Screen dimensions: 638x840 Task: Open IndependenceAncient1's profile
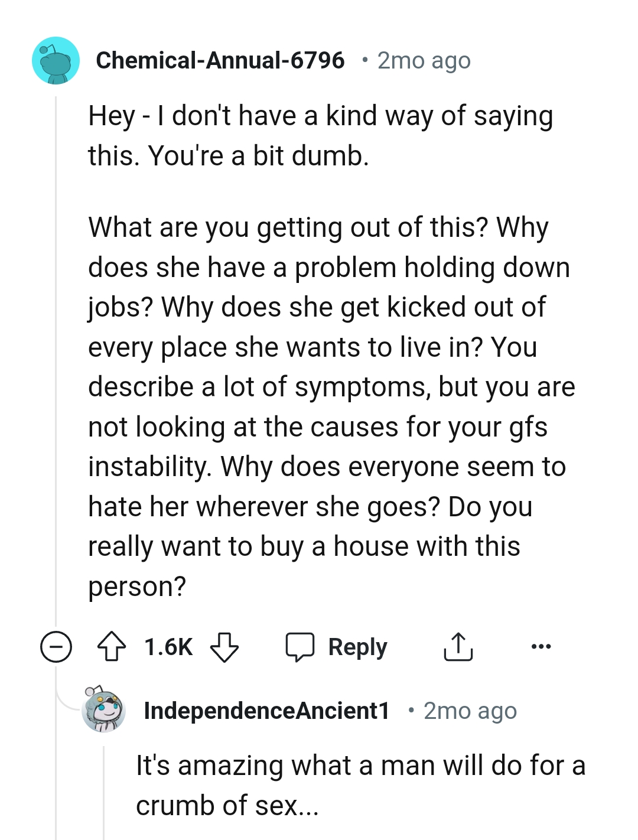pos(266,711)
